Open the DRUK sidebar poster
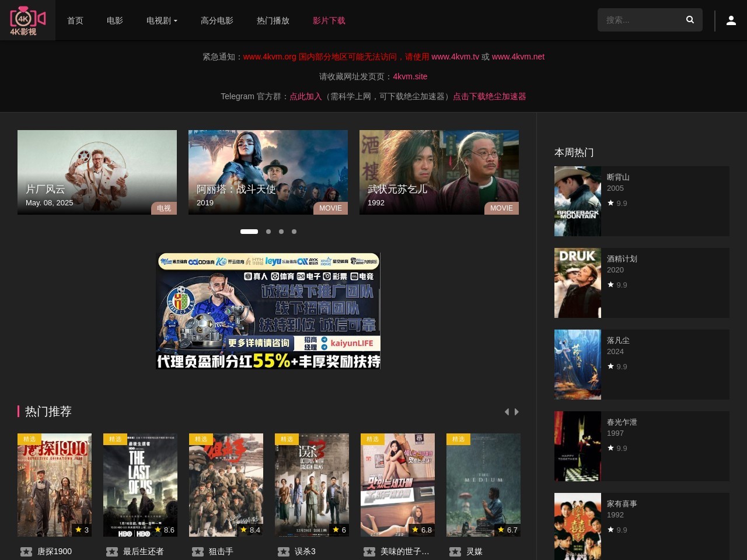747x560 pixels. 578,283
